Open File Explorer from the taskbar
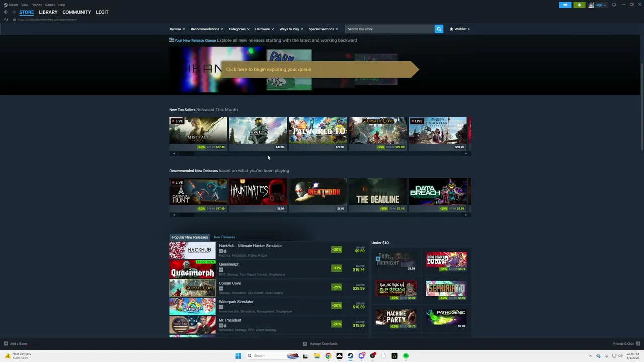The image size is (644, 362). pyautogui.click(x=317, y=356)
